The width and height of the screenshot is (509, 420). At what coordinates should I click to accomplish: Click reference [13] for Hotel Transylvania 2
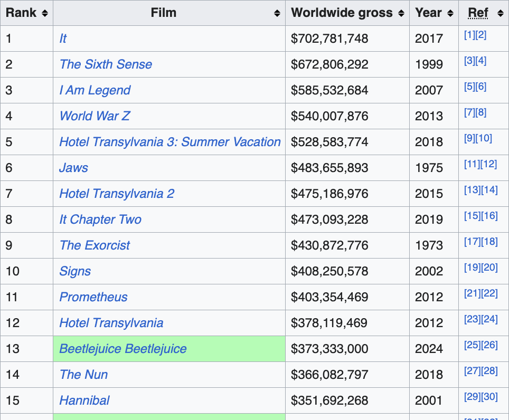tap(473, 190)
